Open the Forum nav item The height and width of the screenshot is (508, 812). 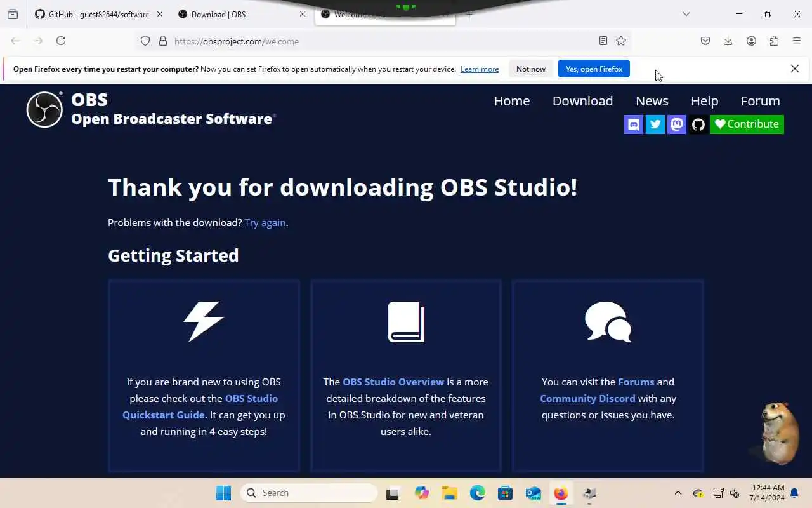click(760, 101)
